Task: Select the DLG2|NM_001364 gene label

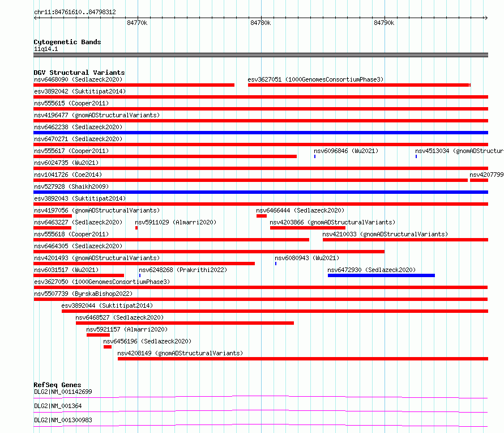Action: (x=58, y=406)
